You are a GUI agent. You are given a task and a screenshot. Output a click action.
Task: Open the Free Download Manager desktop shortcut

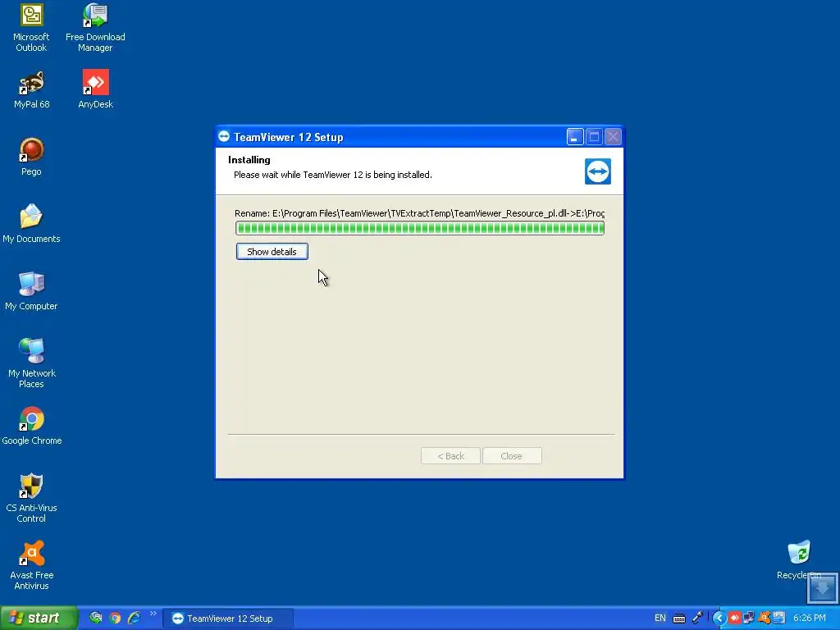click(x=95, y=28)
